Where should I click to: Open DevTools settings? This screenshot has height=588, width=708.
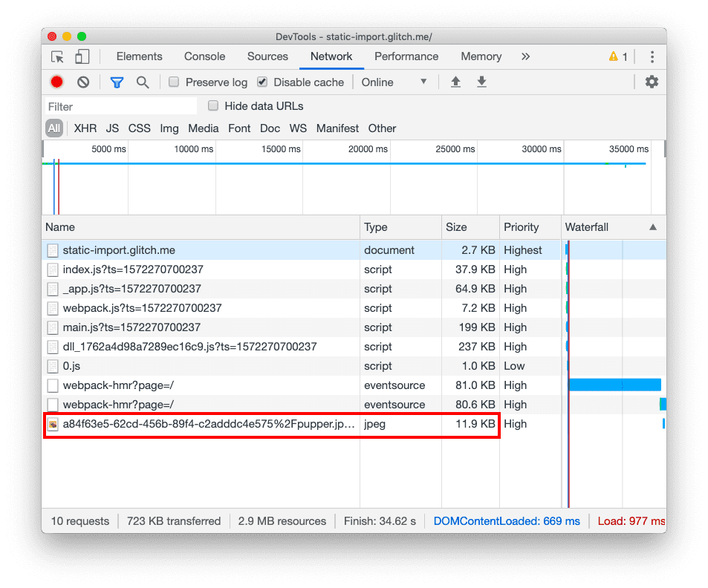(x=652, y=82)
